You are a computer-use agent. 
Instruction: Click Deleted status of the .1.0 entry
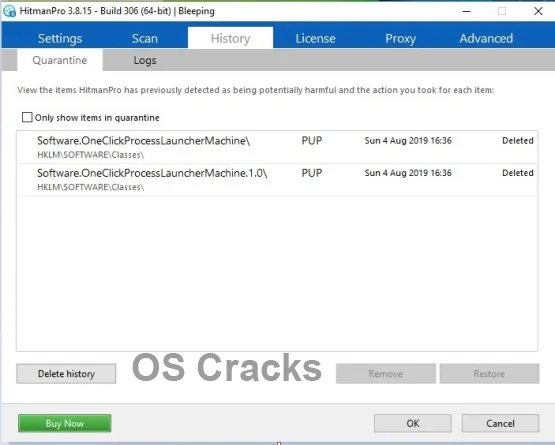tap(518, 173)
